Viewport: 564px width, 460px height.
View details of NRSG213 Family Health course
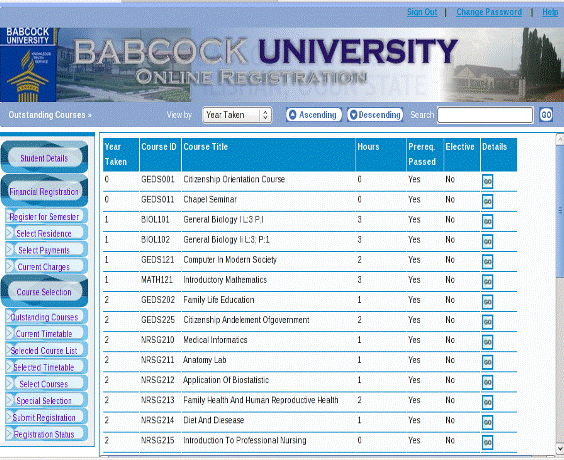tap(487, 402)
